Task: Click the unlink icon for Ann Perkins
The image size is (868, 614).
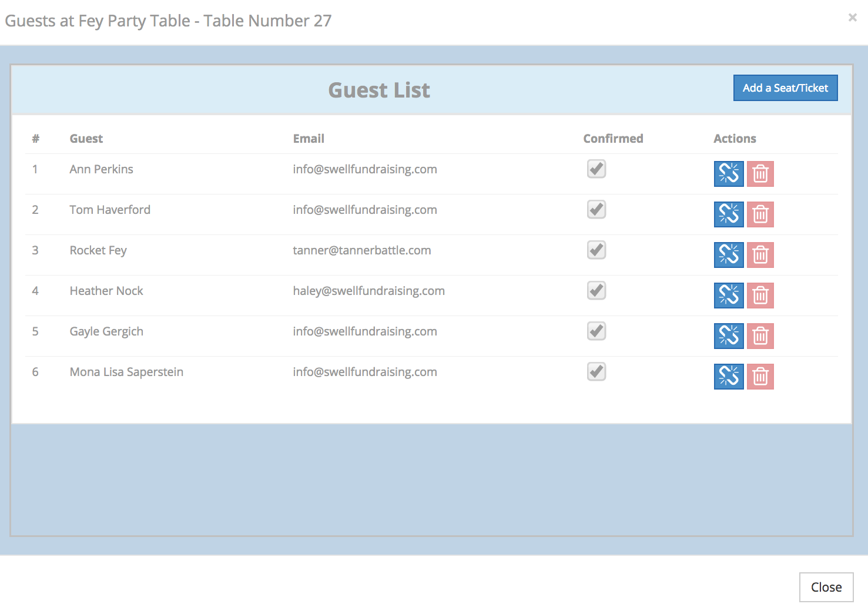Action: [x=728, y=174]
